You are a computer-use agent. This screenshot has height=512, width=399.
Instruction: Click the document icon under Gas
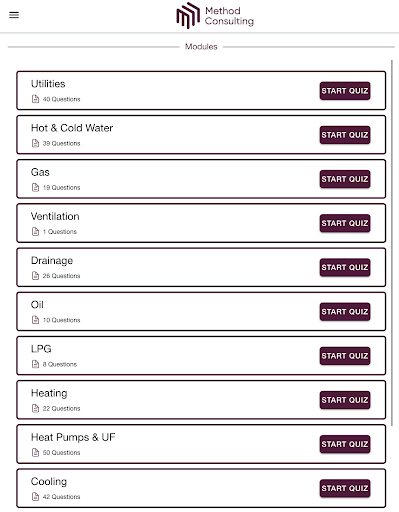coord(35,187)
